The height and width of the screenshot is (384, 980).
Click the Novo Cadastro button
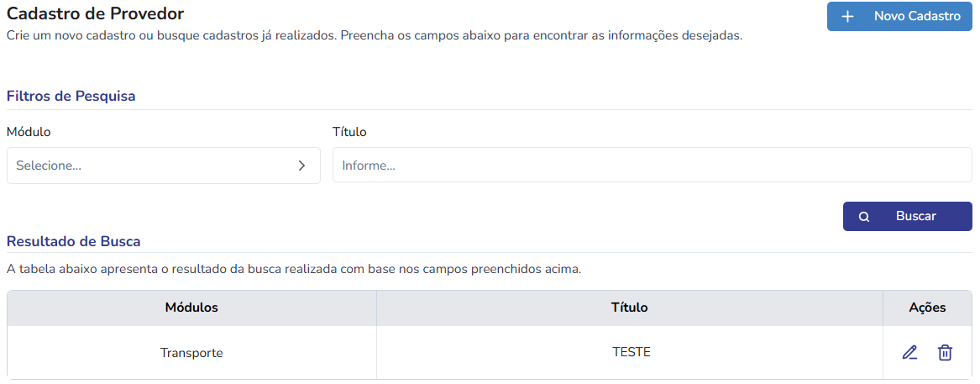(899, 17)
